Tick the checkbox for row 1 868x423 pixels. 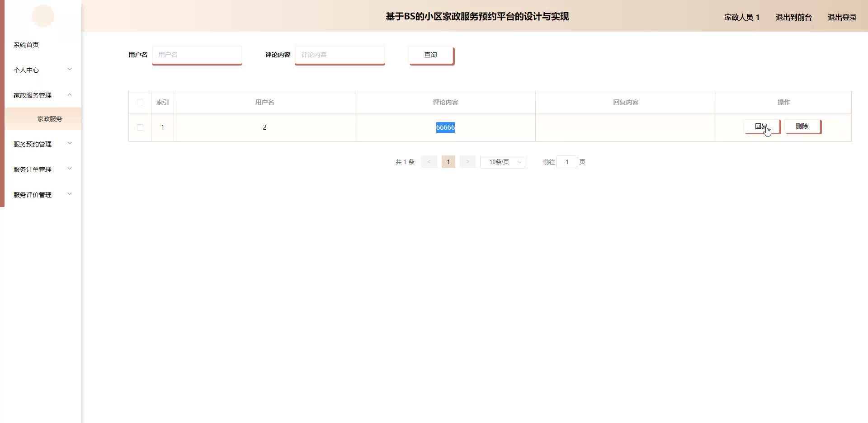(x=140, y=127)
